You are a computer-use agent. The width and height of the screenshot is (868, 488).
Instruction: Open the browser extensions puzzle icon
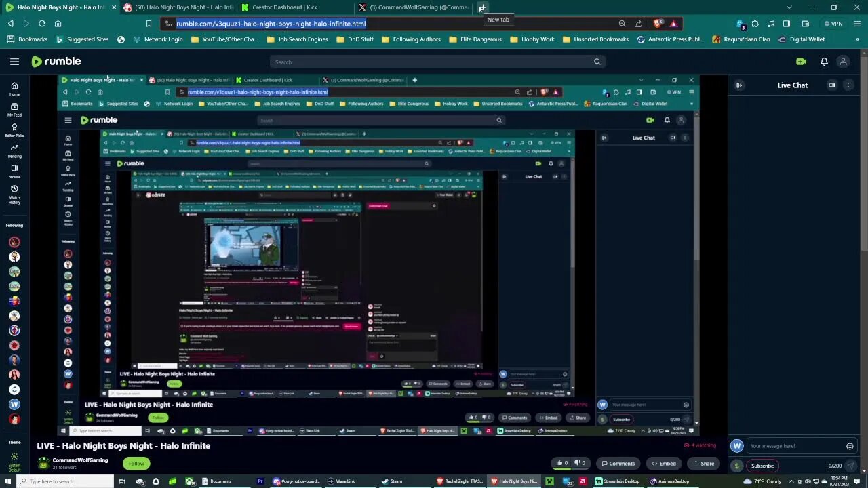point(755,24)
